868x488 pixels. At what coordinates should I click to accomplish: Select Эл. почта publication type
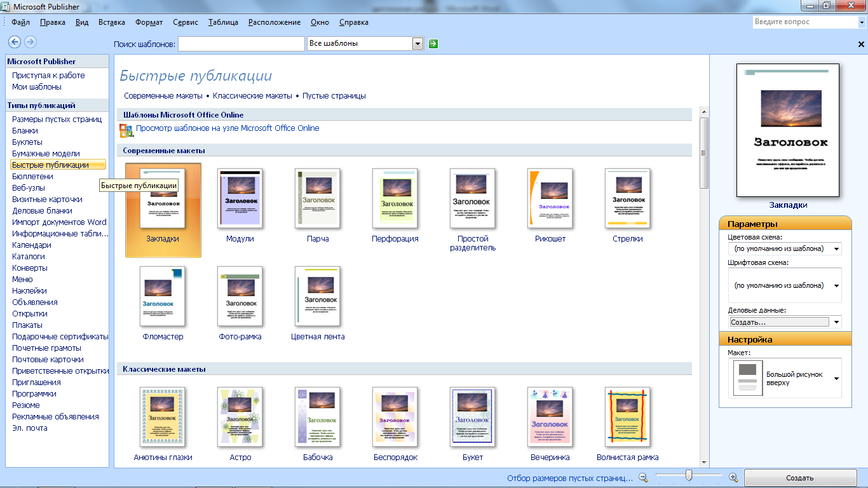point(30,428)
